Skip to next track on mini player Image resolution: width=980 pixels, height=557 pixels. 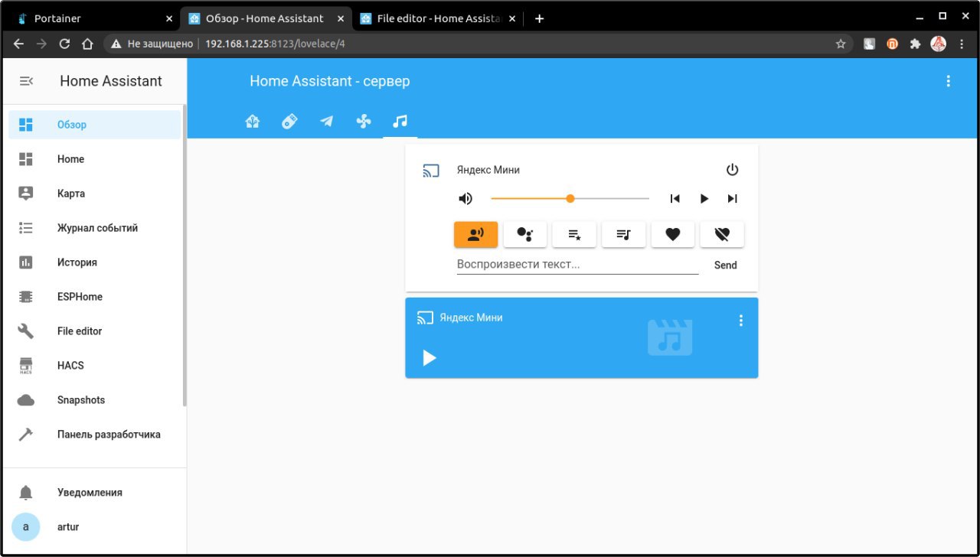tap(733, 199)
